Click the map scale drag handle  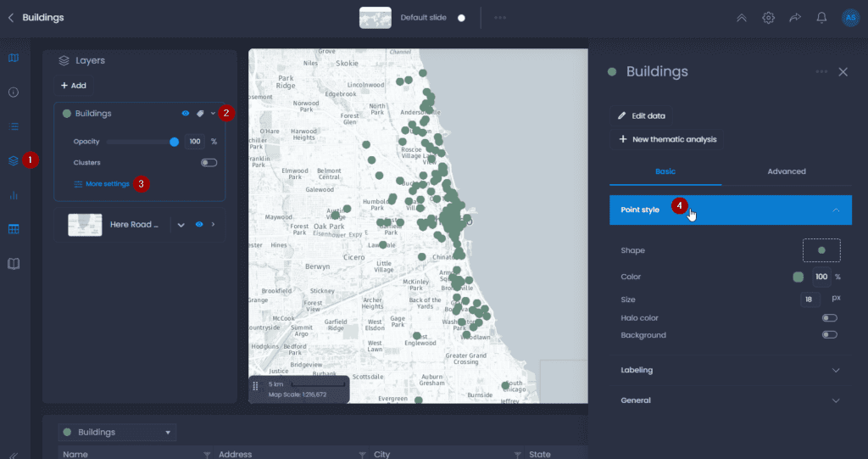(255, 386)
